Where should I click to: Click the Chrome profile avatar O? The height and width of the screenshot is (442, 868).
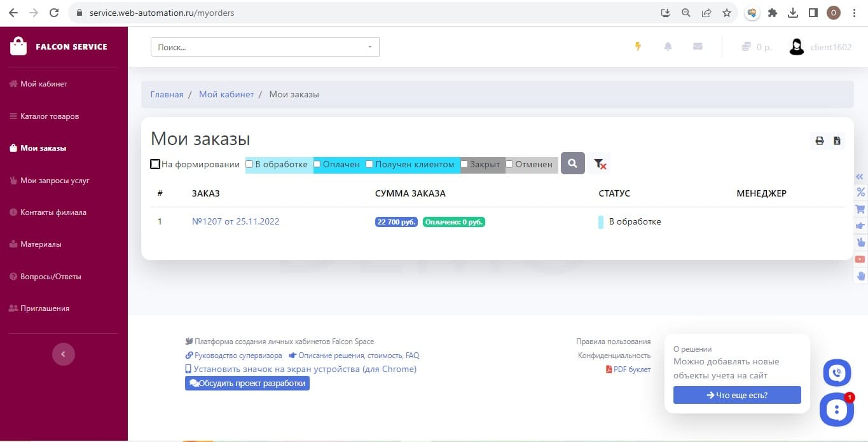[834, 13]
